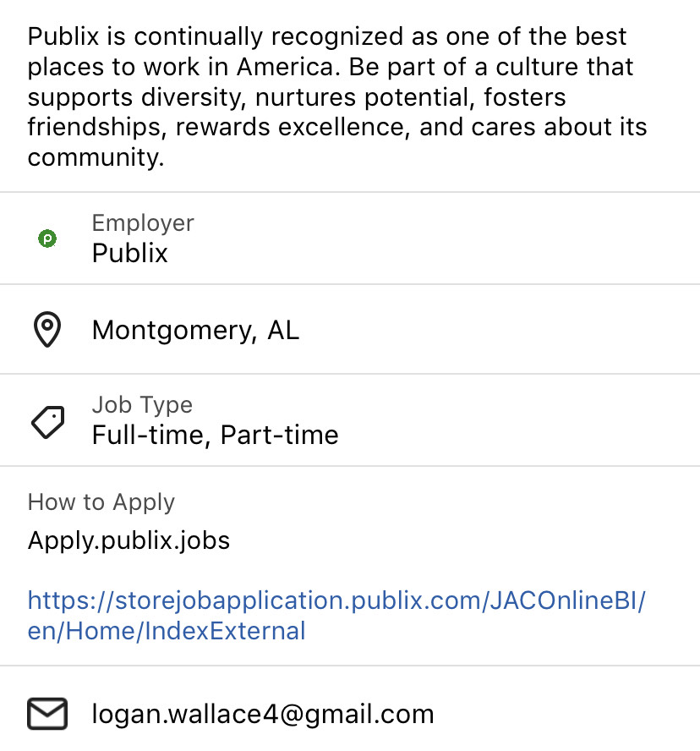Tap the line starting "places to work in America"
The height and width of the screenshot is (751, 700).
(x=331, y=67)
